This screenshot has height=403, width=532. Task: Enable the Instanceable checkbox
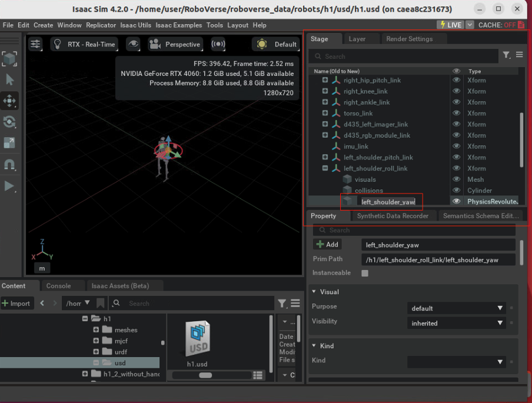(365, 273)
